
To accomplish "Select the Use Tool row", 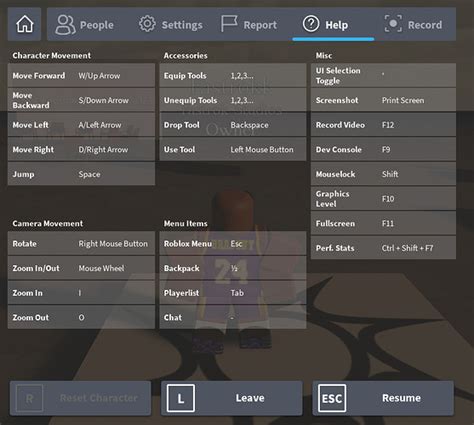I will tap(233, 150).
